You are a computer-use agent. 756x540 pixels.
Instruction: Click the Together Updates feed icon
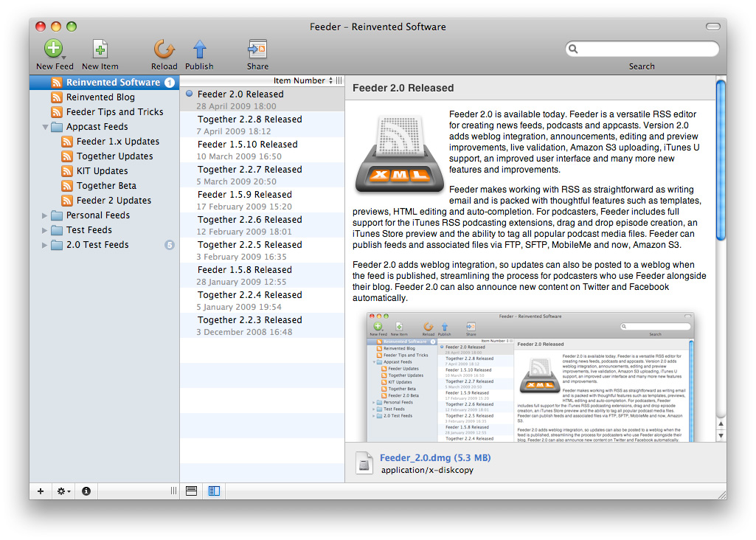[67, 156]
